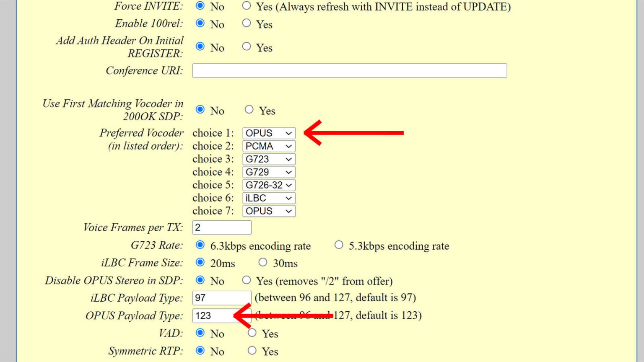Open the choice 7 vocoder dropdown
The width and height of the screenshot is (644, 362).
pos(269,211)
